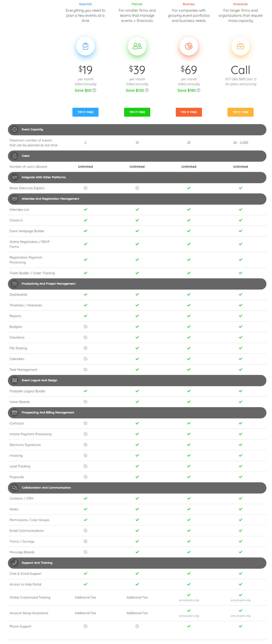Open the Save $60 tooltip question mark
The image size is (272, 644).
94,91
